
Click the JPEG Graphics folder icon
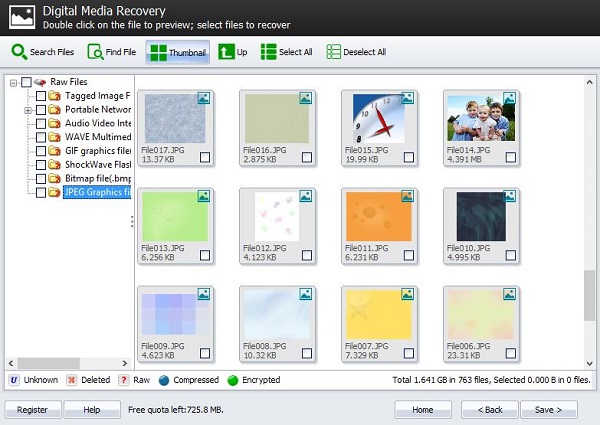point(55,193)
